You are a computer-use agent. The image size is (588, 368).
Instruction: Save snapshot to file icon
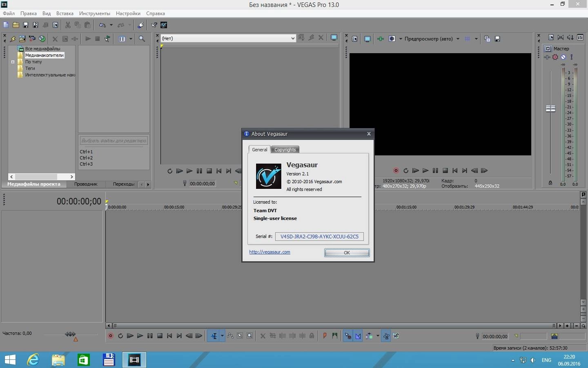click(497, 39)
